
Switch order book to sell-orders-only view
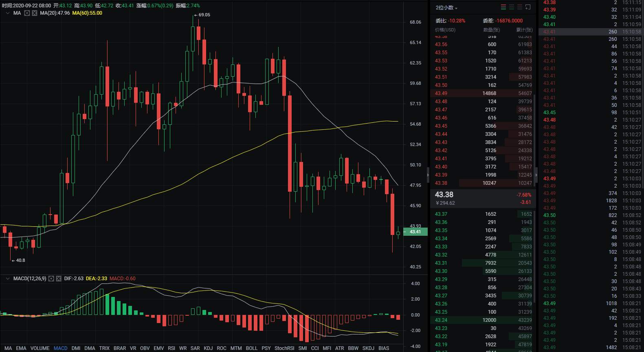click(520, 7)
